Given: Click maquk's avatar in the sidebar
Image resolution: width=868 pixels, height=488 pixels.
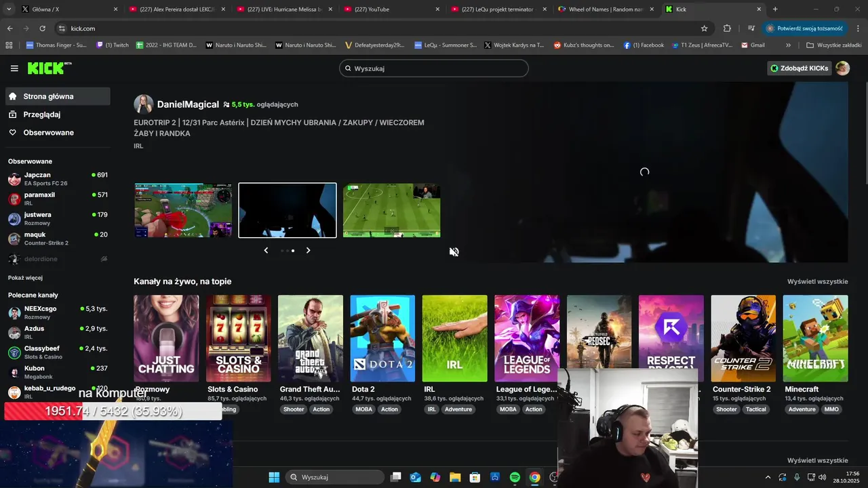Looking at the screenshot, I should (14, 239).
